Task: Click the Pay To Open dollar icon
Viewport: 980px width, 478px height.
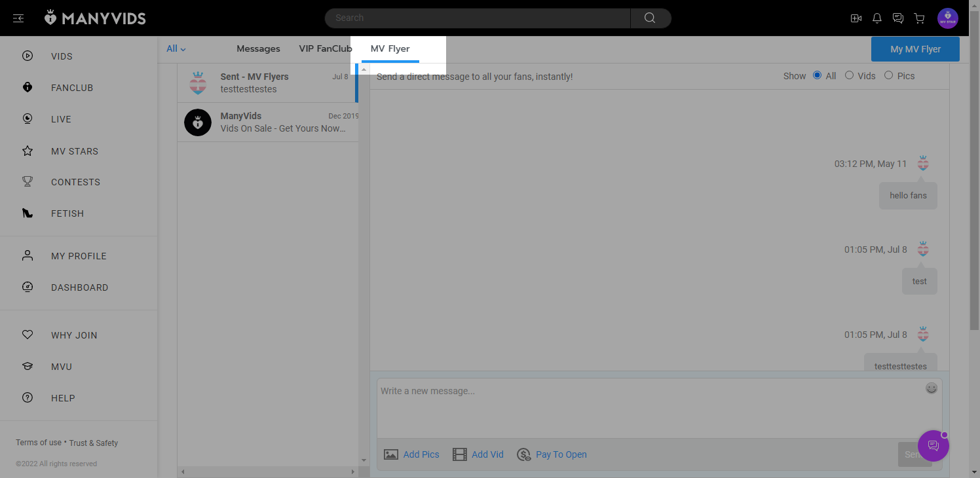Action: click(x=523, y=454)
